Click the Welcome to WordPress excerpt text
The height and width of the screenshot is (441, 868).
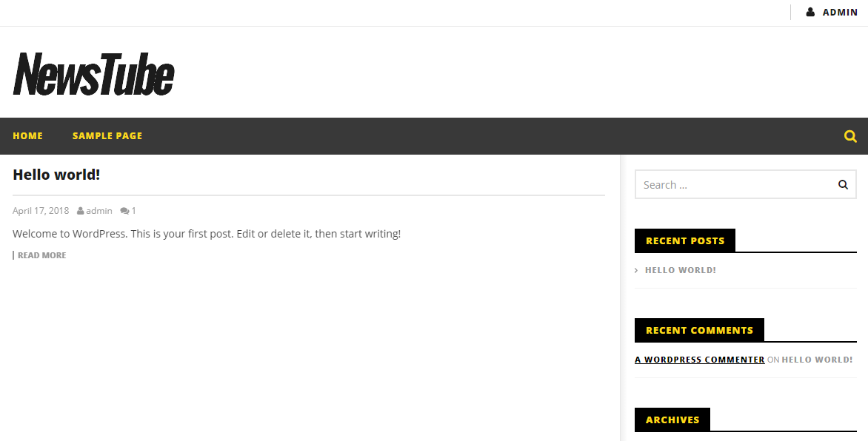[x=207, y=234]
